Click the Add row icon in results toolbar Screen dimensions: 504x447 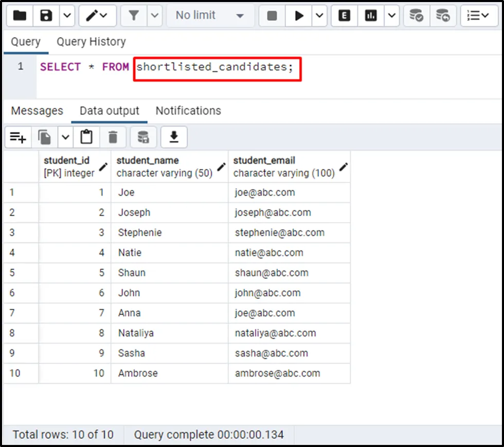pos(18,137)
